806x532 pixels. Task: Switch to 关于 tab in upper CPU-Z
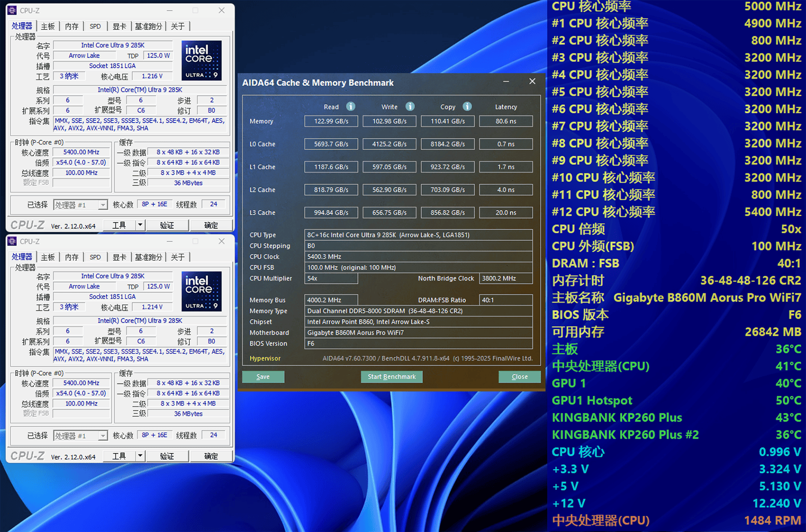178,26
